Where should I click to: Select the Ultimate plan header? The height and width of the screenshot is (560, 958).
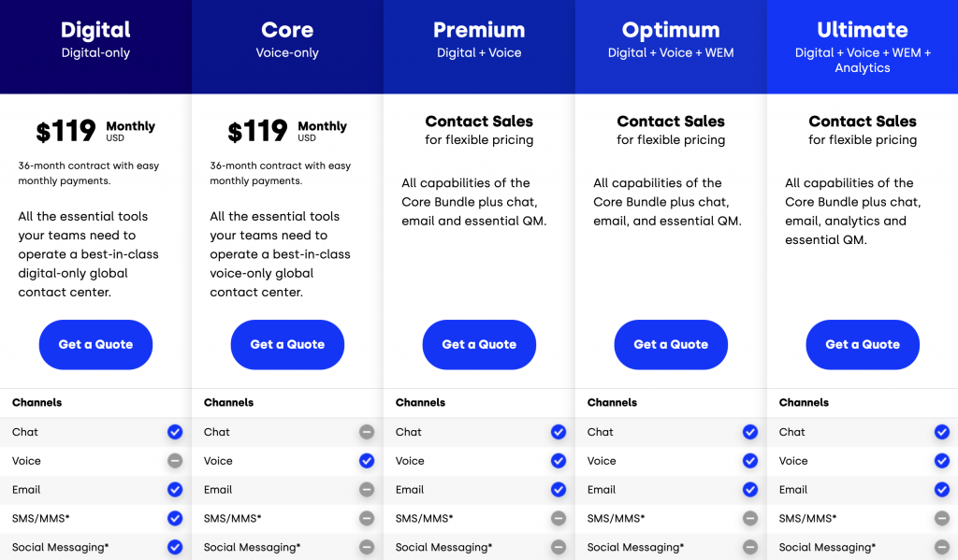point(863,30)
